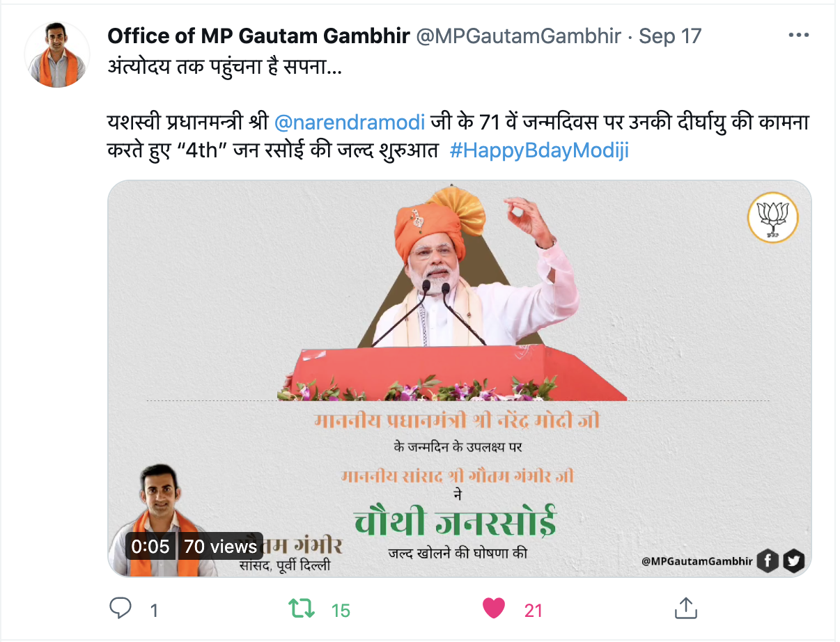Click the reply count 1
The width and height of the screenshot is (840, 642).
154,611
